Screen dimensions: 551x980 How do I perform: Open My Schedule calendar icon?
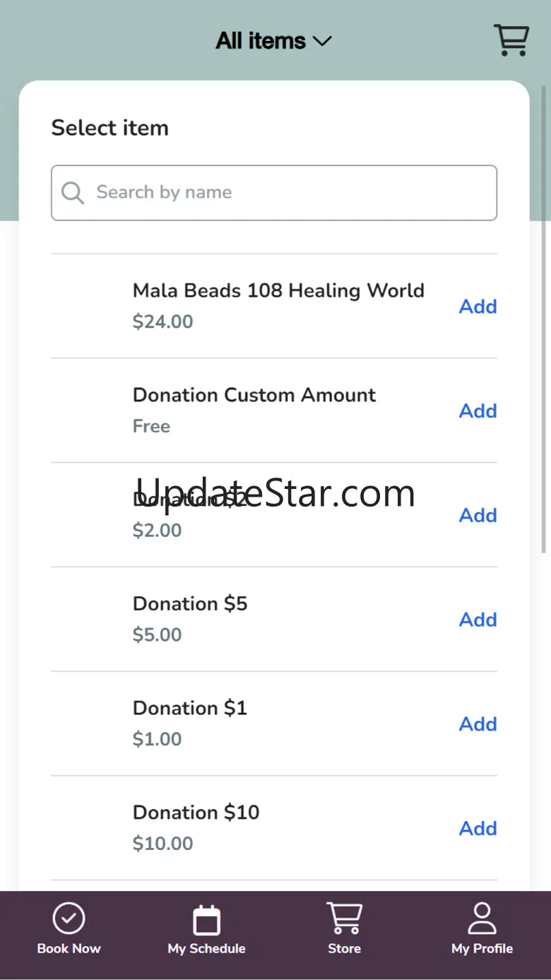pyautogui.click(x=206, y=920)
